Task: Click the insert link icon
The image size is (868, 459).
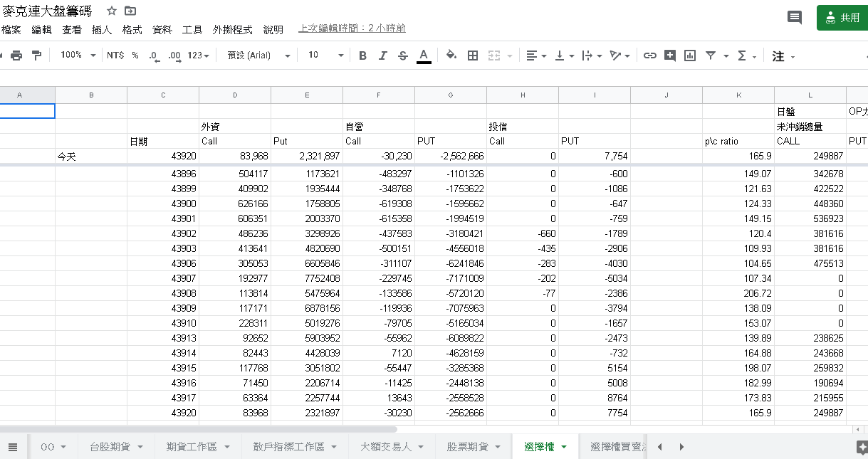Action: point(649,56)
